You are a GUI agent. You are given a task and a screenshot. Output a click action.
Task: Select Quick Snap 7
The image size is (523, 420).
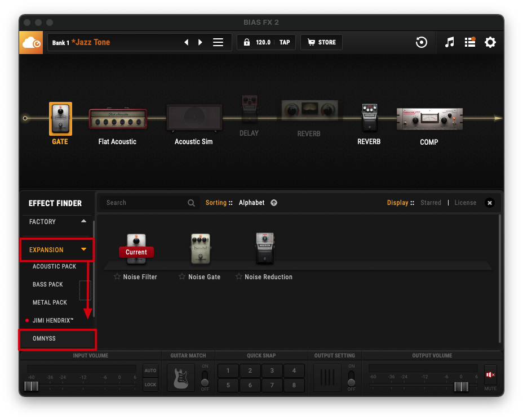click(272, 385)
